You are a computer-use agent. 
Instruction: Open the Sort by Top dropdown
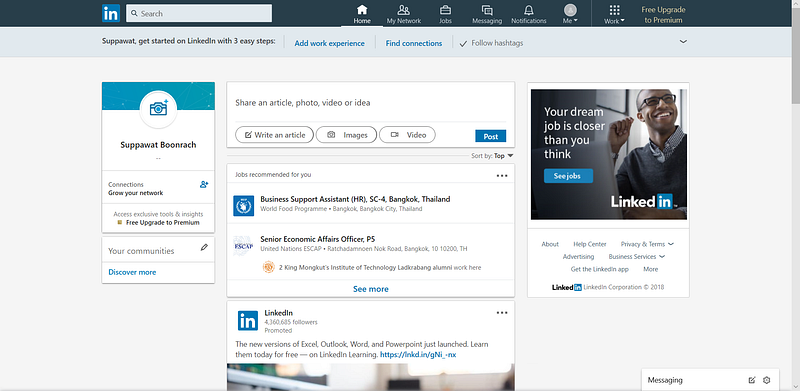492,156
